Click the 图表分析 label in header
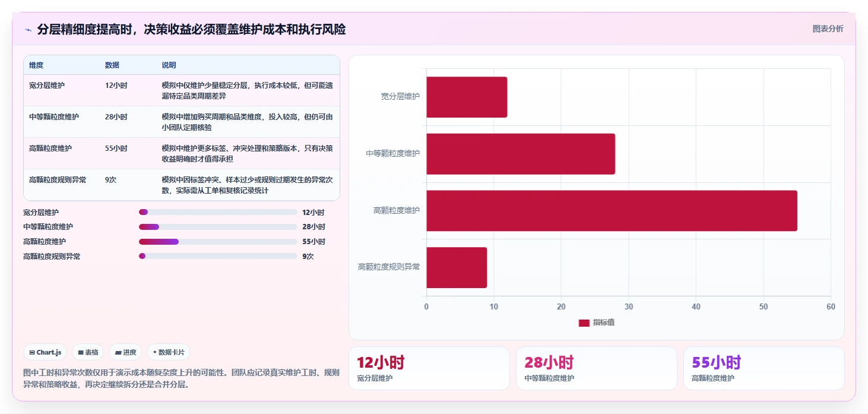The width and height of the screenshot is (868, 414). (x=828, y=29)
